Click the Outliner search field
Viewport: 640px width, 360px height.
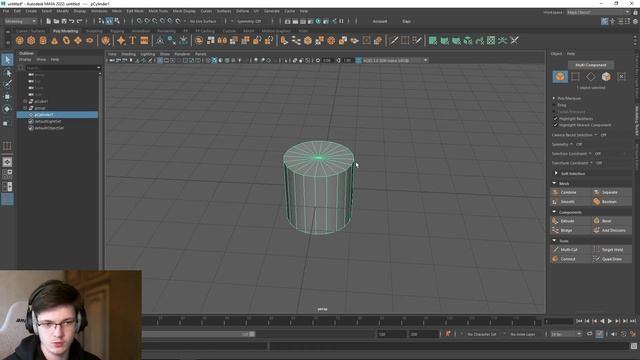coord(62,68)
